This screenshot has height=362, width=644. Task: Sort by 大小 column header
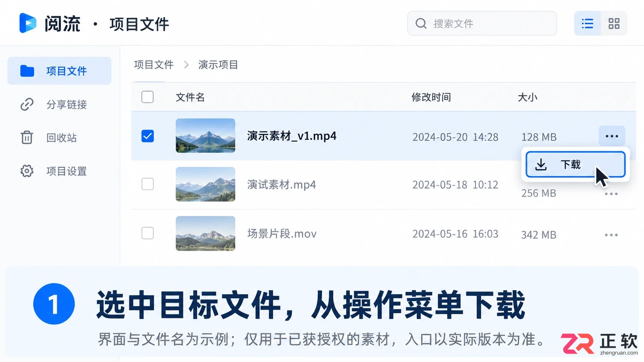pyautogui.click(x=527, y=97)
